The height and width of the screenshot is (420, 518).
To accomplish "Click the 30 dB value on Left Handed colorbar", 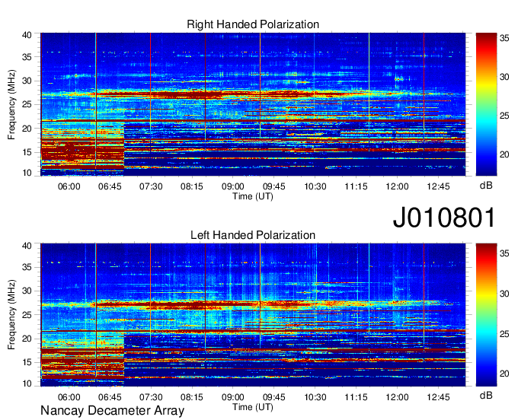I will pos(504,293).
